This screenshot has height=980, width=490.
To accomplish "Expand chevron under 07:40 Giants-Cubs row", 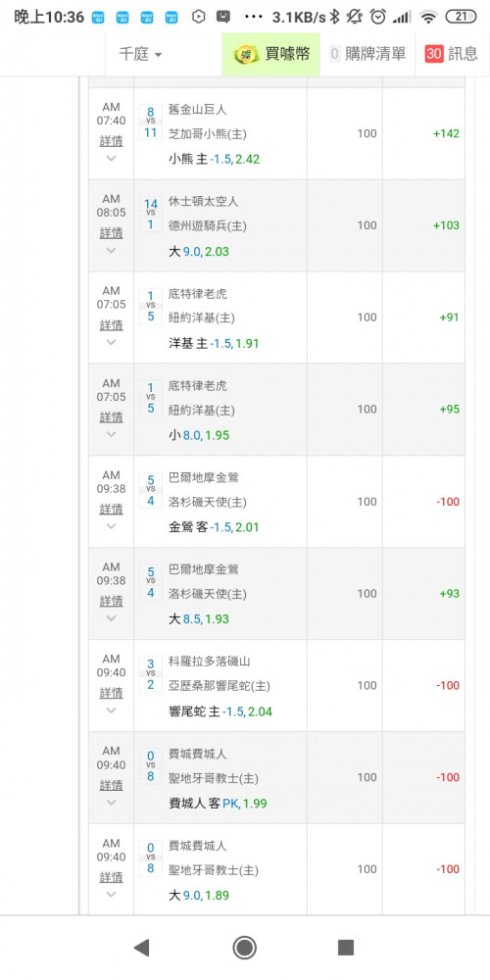I will click(112, 158).
